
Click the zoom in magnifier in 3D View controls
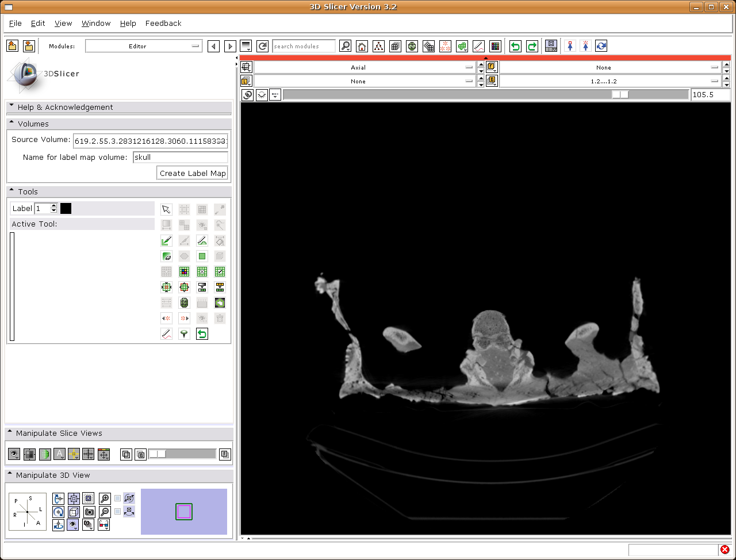tap(105, 498)
